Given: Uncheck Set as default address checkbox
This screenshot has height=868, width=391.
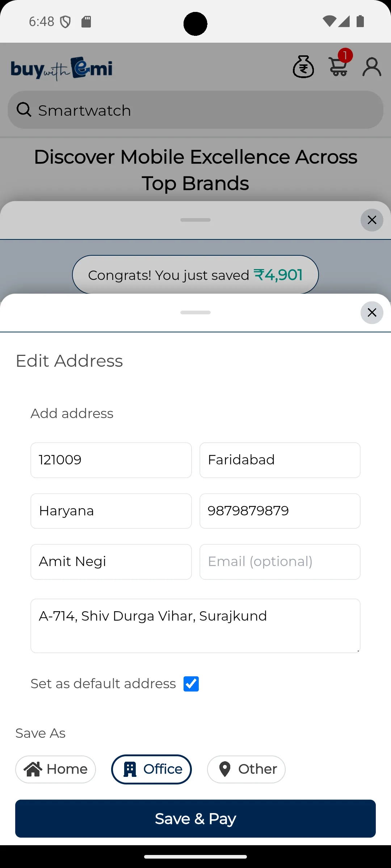Looking at the screenshot, I should [191, 684].
